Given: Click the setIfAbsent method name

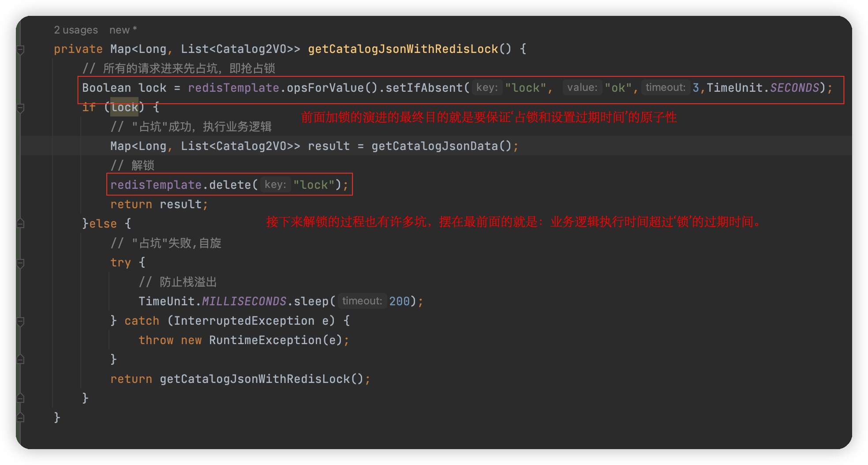Looking at the screenshot, I should pos(424,88).
